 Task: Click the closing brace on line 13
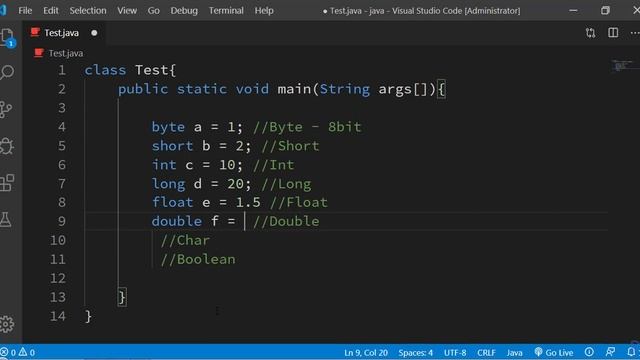click(x=122, y=297)
